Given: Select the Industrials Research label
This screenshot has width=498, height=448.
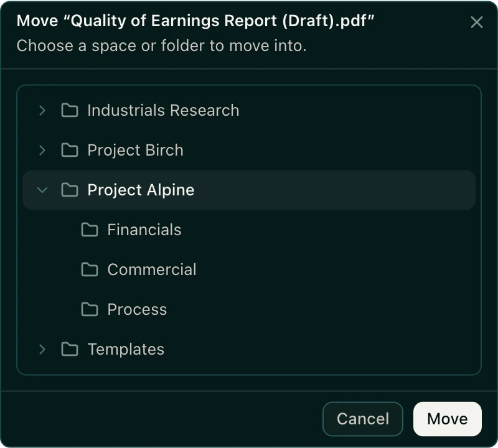Looking at the screenshot, I should [163, 111].
